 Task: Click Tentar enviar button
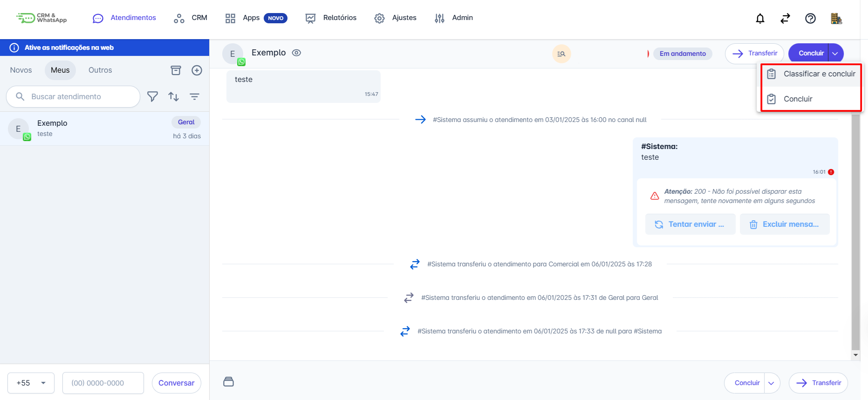(x=690, y=224)
